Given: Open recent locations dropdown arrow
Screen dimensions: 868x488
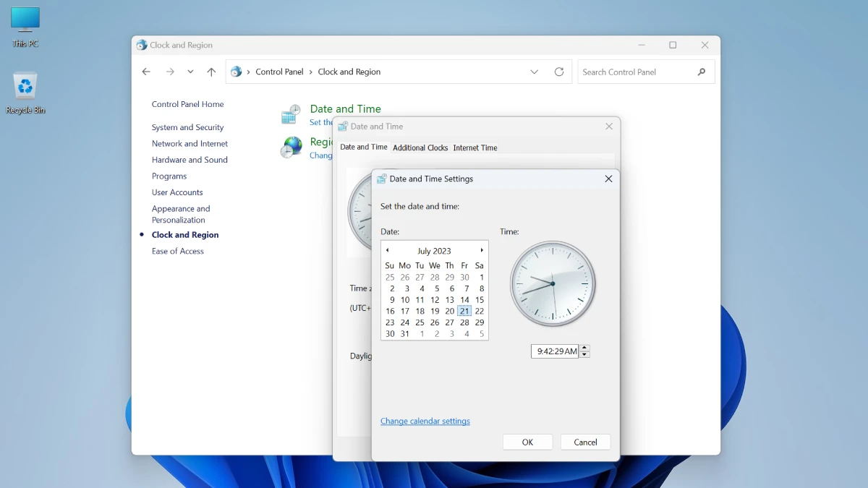Looking at the screenshot, I should [190, 72].
